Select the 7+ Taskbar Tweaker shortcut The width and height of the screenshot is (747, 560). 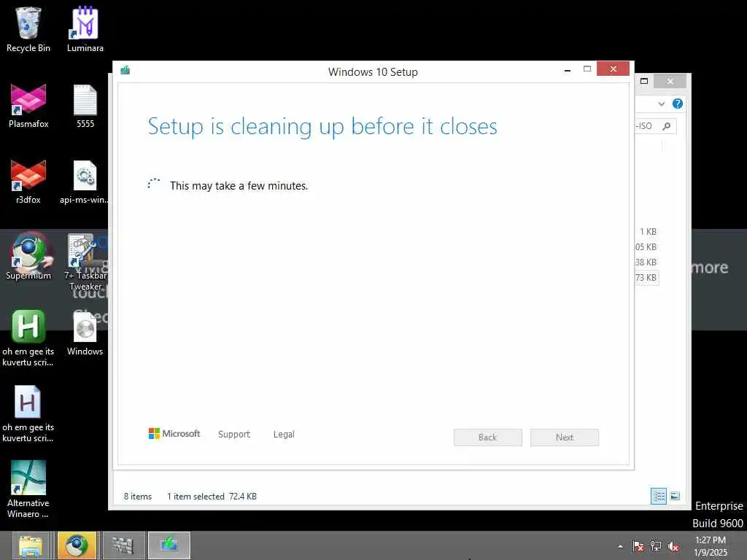click(85, 262)
